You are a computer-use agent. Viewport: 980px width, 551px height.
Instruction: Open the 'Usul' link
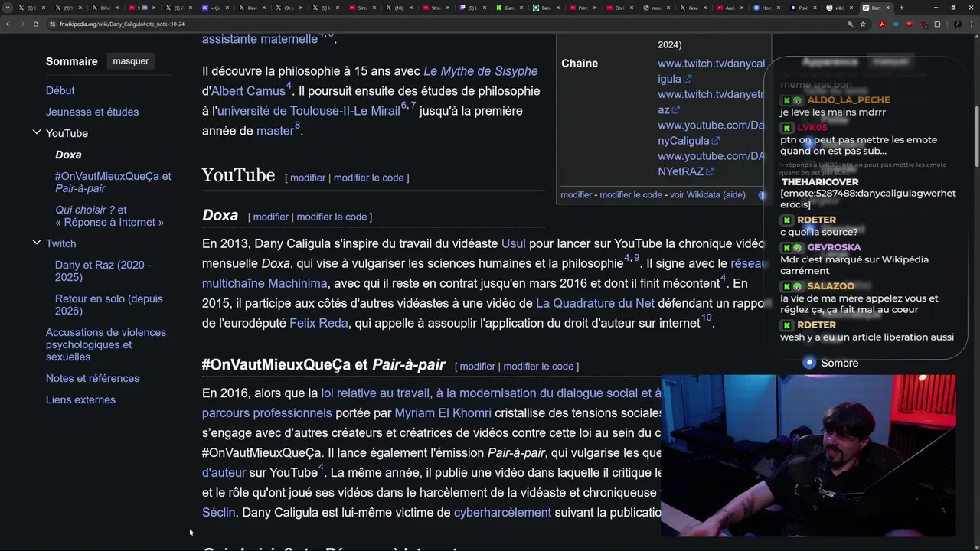(513, 243)
